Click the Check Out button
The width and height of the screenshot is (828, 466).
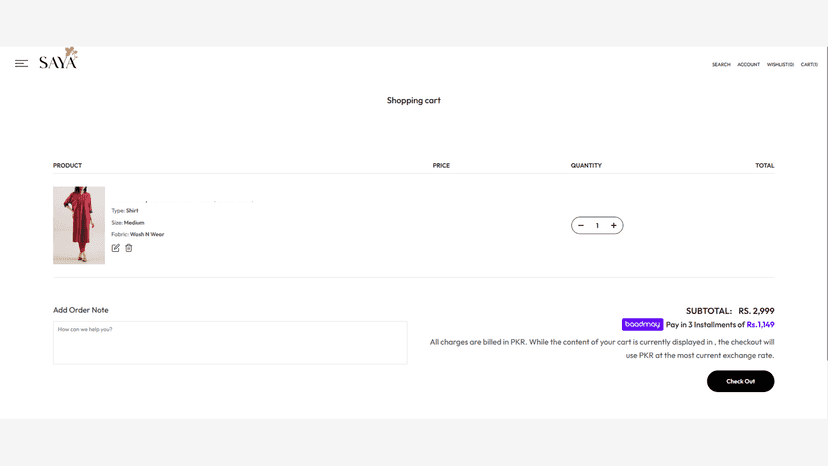click(740, 381)
